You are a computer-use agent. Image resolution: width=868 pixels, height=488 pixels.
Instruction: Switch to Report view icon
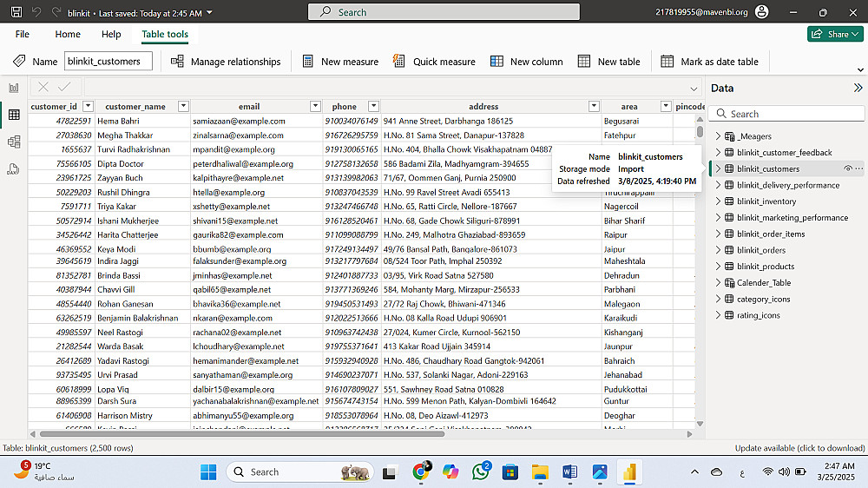click(14, 88)
